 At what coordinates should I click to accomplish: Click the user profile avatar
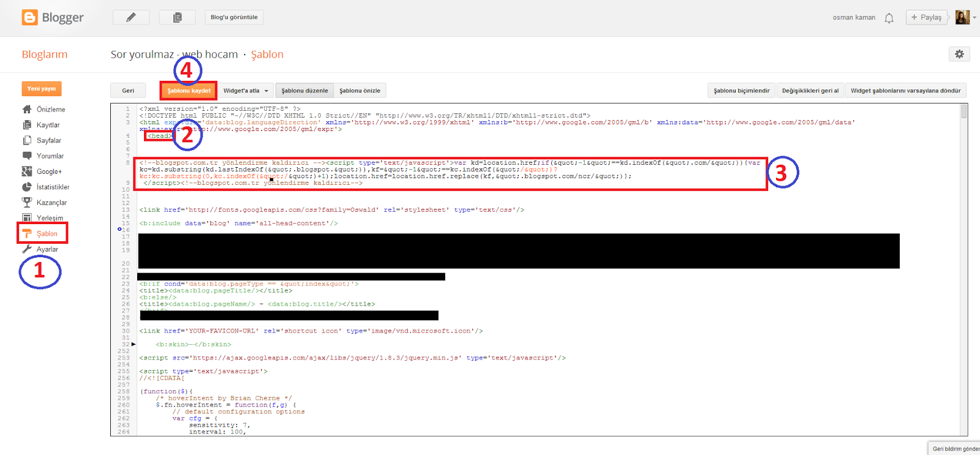point(962,17)
